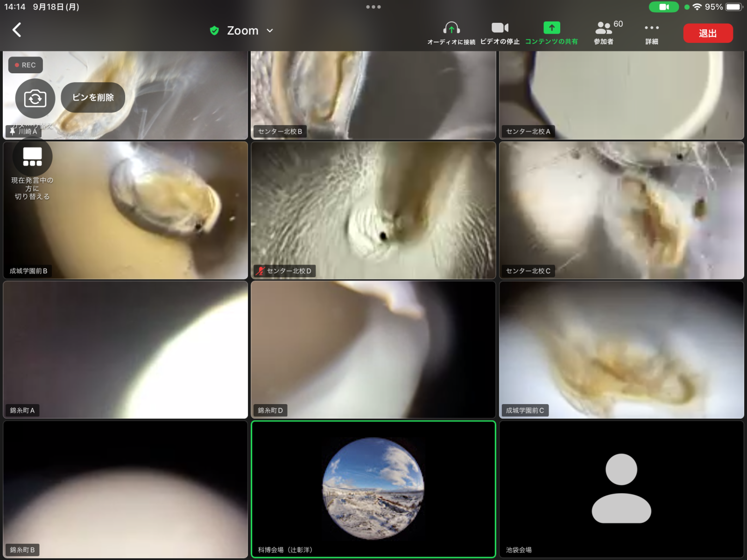Image resolution: width=747 pixels, height=560 pixels.
Task: Stop video using the camera icon
Action: (500, 28)
